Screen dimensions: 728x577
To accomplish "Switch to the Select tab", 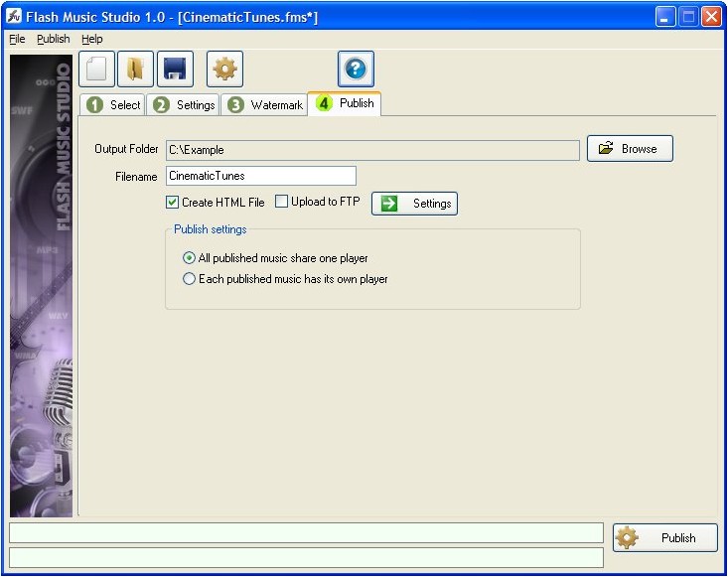I will [x=113, y=105].
